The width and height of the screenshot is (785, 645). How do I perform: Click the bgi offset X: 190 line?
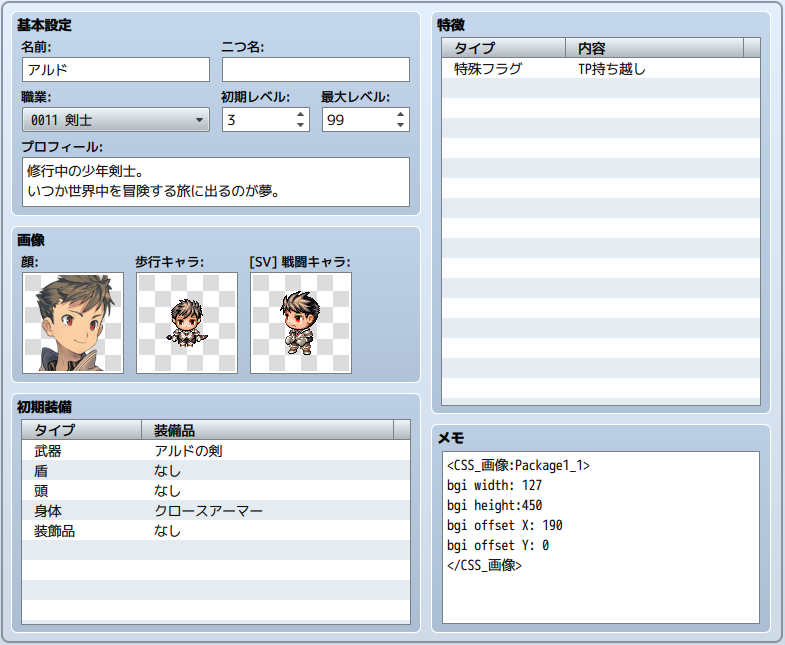tap(505, 525)
